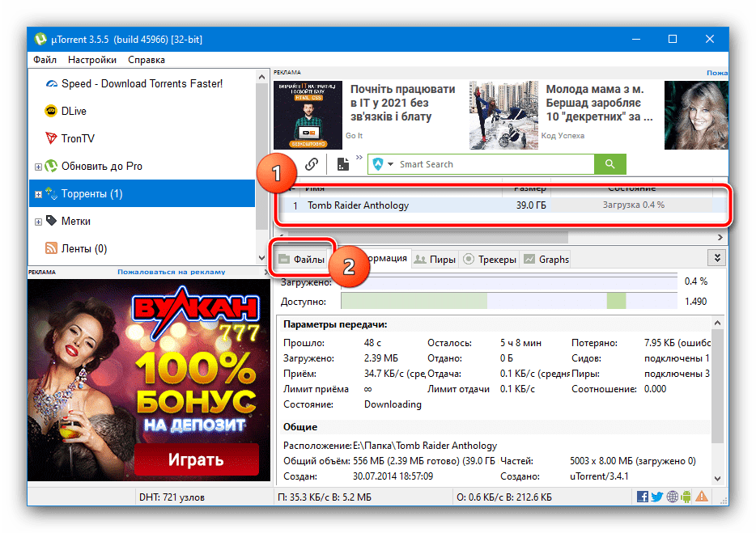This screenshot has width=756, height=533.
Task: Click the Android icon in status bar
Action: [x=686, y=497]
